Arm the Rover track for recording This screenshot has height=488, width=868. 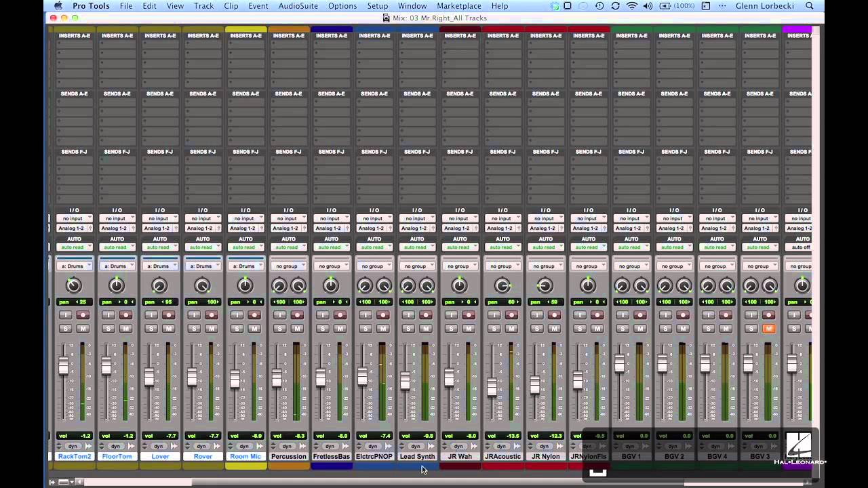(212, 315)
